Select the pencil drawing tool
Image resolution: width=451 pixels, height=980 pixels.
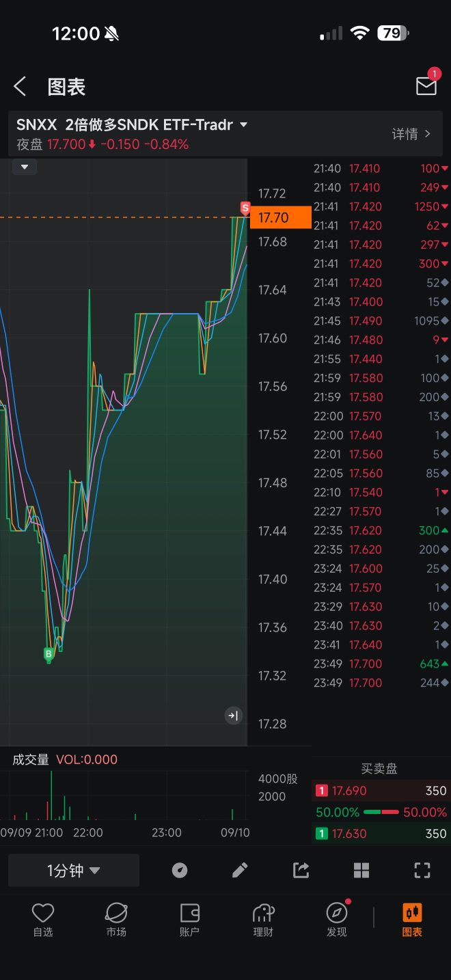click(x=240, y=870)
